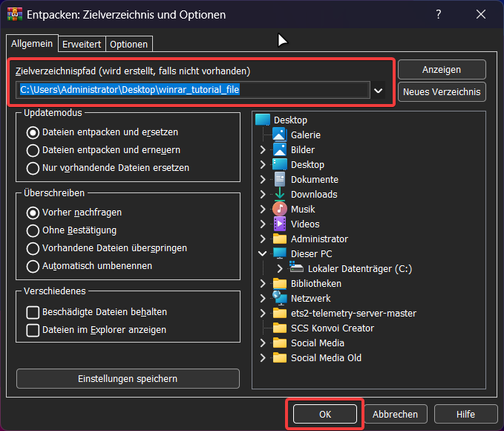The width and height of the screenshot is (504, 431).
Task: Open the Optionen tab
Action: [x=129, y=45]
